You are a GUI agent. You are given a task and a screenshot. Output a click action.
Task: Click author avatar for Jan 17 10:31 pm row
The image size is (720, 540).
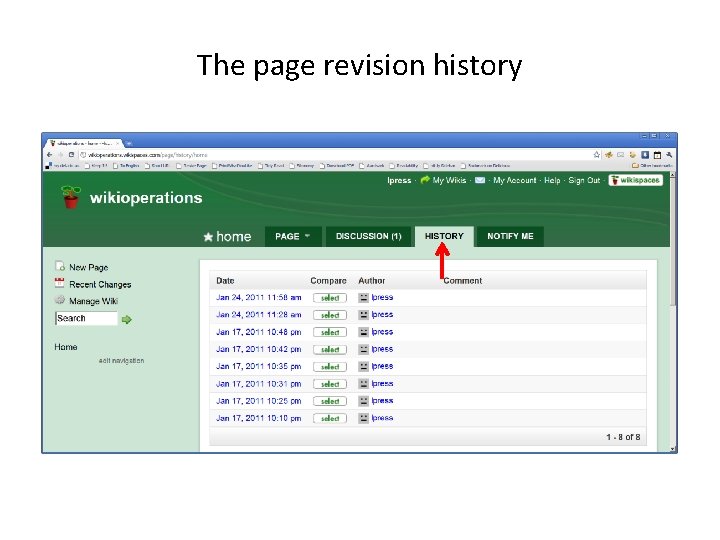coord(363,384)
